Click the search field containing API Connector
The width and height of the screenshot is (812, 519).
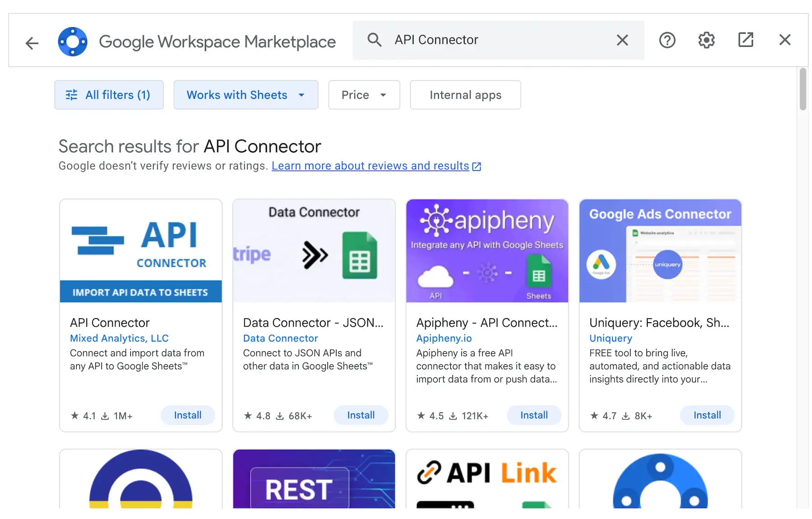[x=498, y=40]
